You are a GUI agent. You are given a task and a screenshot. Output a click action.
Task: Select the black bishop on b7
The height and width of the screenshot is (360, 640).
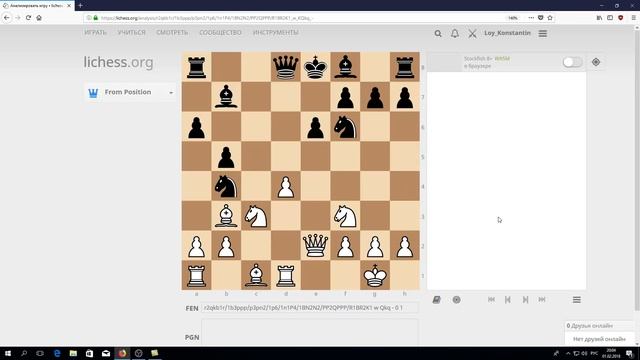226,97
